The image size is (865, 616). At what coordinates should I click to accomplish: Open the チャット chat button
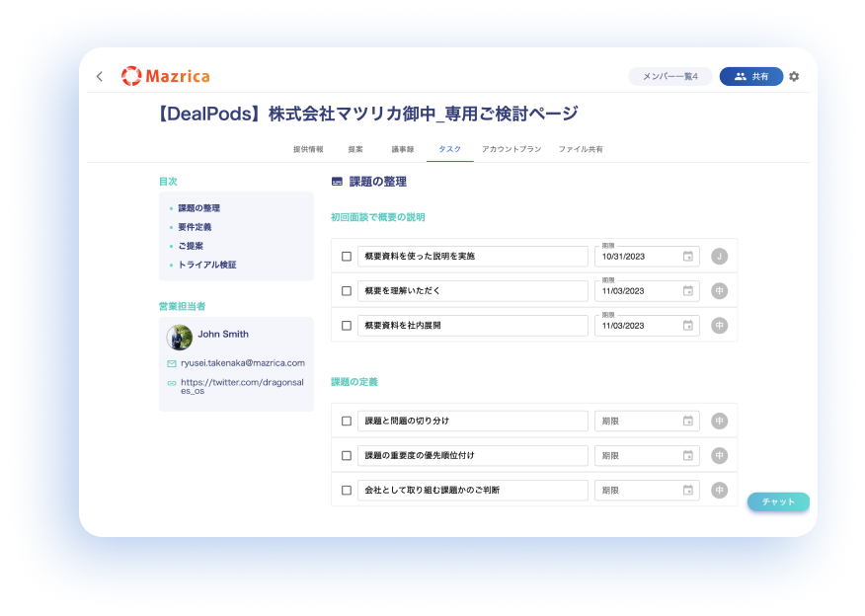coord(778,501)
